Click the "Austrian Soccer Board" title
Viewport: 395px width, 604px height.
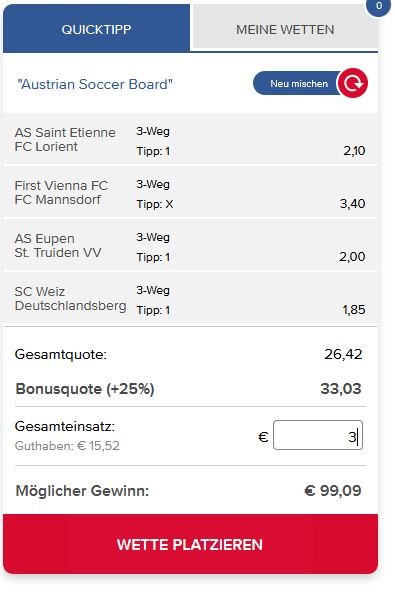point(95,84)
